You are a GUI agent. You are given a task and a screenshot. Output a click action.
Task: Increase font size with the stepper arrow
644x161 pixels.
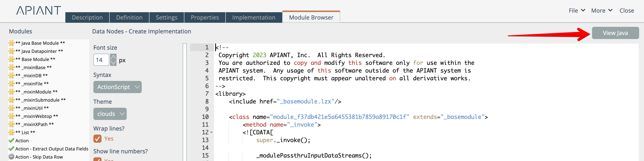[x=113, y=57]
